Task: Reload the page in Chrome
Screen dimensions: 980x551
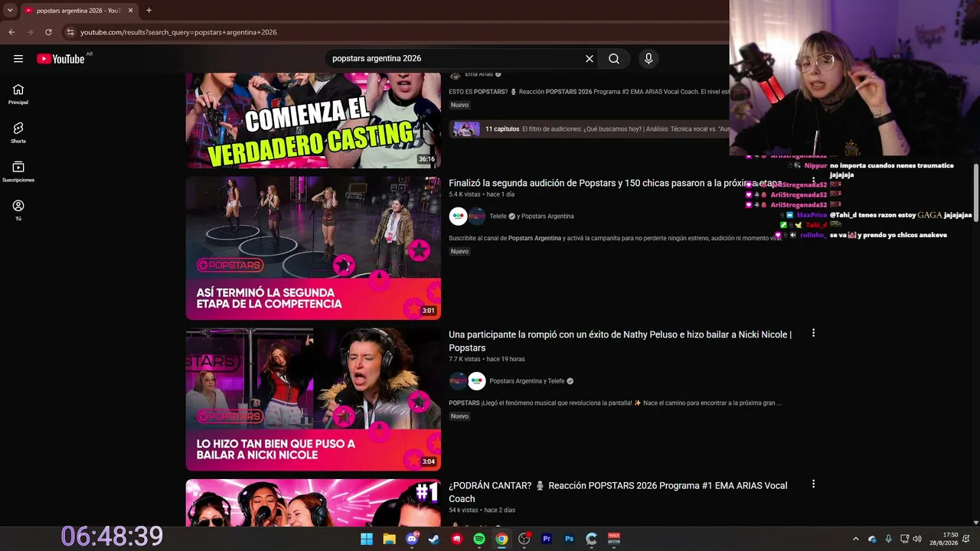Action: tap(48, 32)
